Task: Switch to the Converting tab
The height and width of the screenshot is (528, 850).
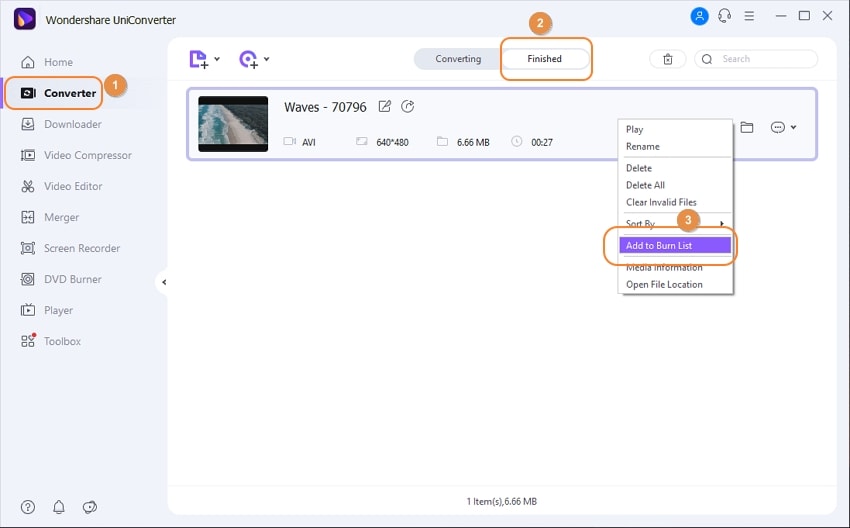Action: pyautogui.click(x=458, y=59)
